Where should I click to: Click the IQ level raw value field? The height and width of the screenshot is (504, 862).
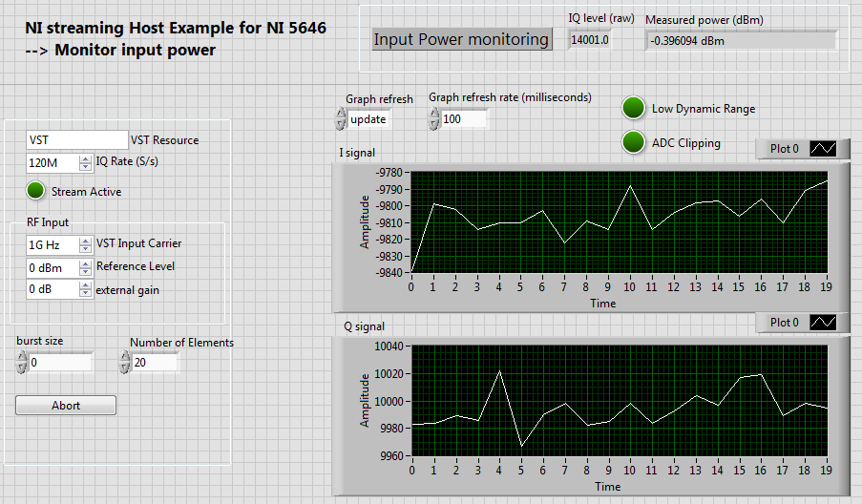589,39
